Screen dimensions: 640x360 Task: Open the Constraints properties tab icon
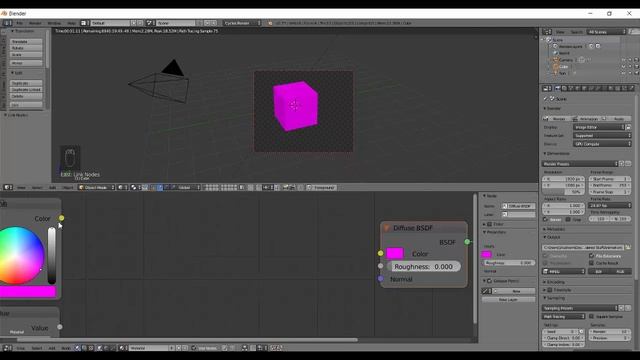(x=591, y=88)
